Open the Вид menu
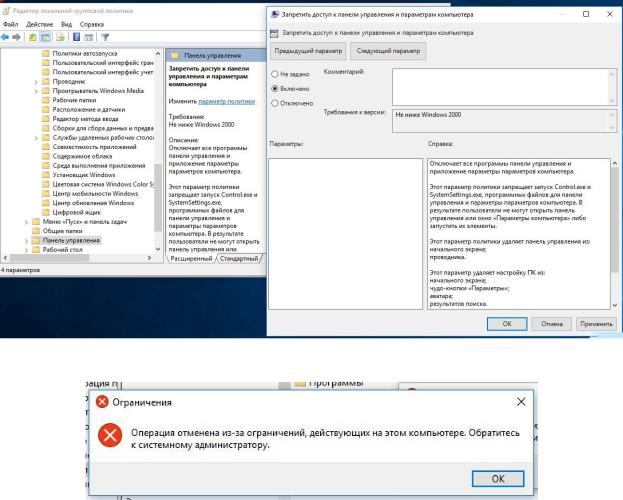The image size is (623, 500). (66, 24)
